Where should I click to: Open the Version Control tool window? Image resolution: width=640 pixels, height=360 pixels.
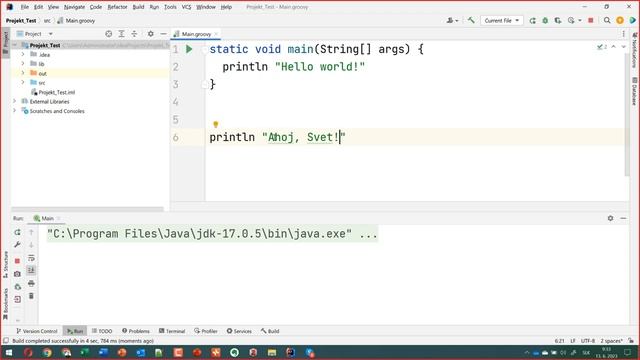coord(37,331)
